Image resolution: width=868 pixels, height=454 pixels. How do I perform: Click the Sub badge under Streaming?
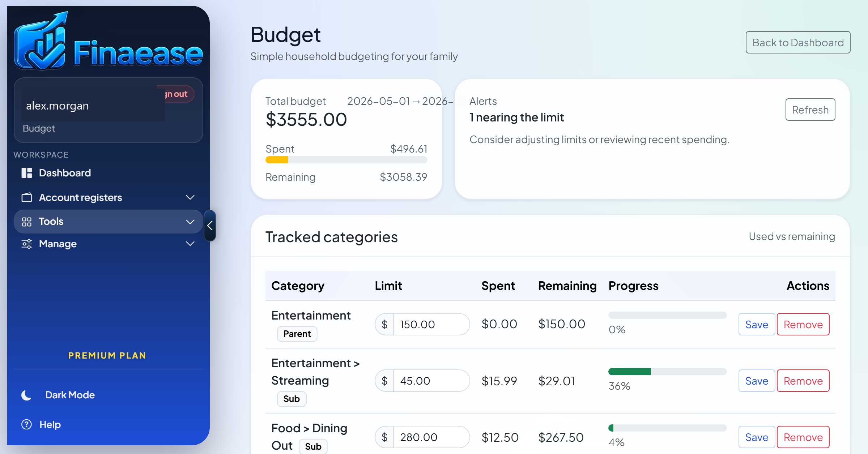[292, 399]
